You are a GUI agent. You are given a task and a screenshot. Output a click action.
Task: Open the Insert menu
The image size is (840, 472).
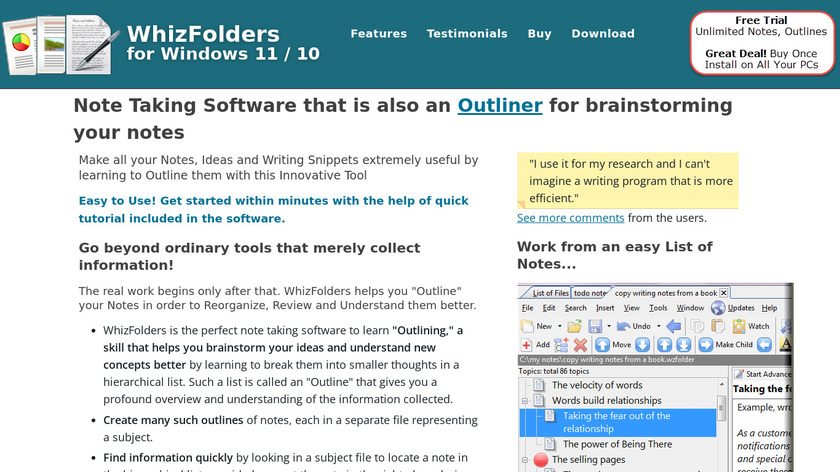605,308
